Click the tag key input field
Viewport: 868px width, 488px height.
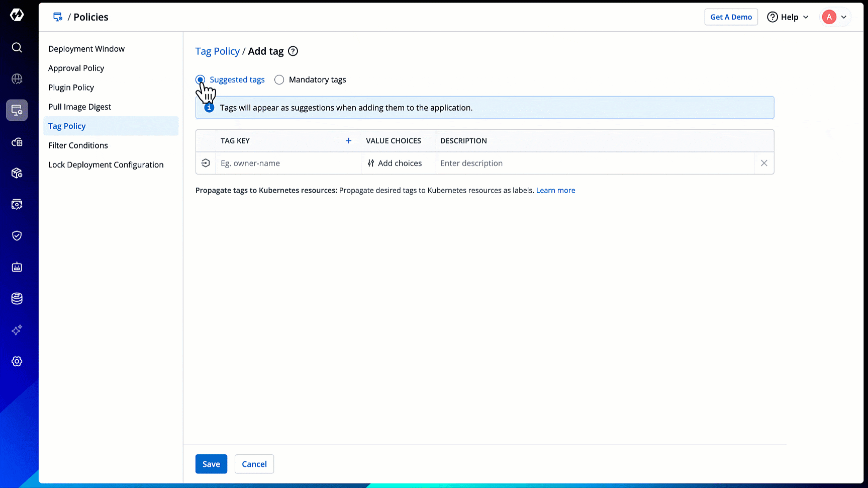[x=287, y=163]
